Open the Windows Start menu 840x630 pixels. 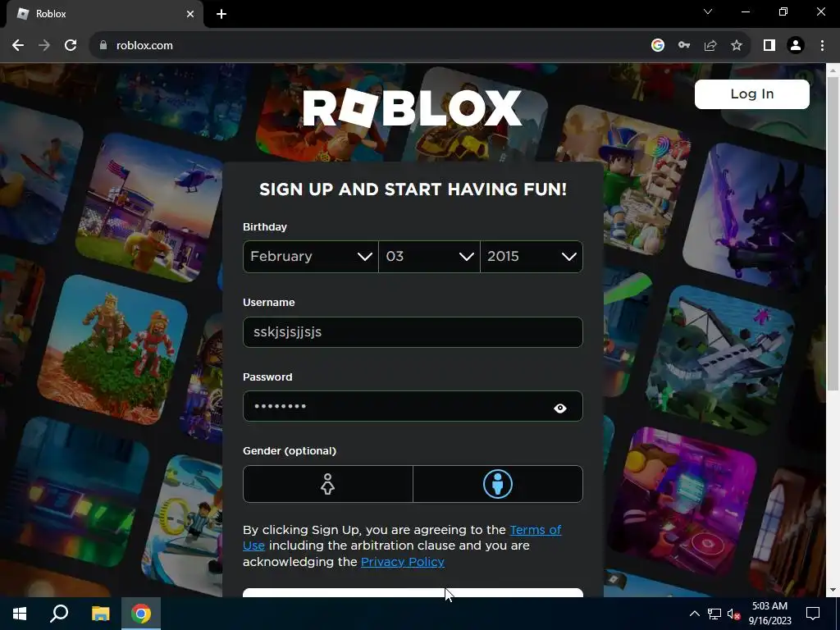(20, 614)
